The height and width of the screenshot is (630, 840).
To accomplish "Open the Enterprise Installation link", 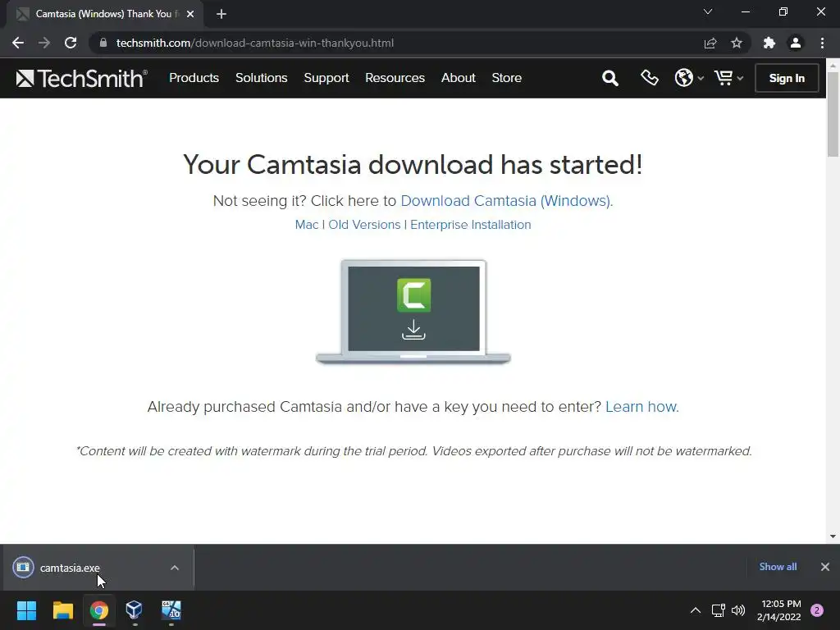I will 470,225.
